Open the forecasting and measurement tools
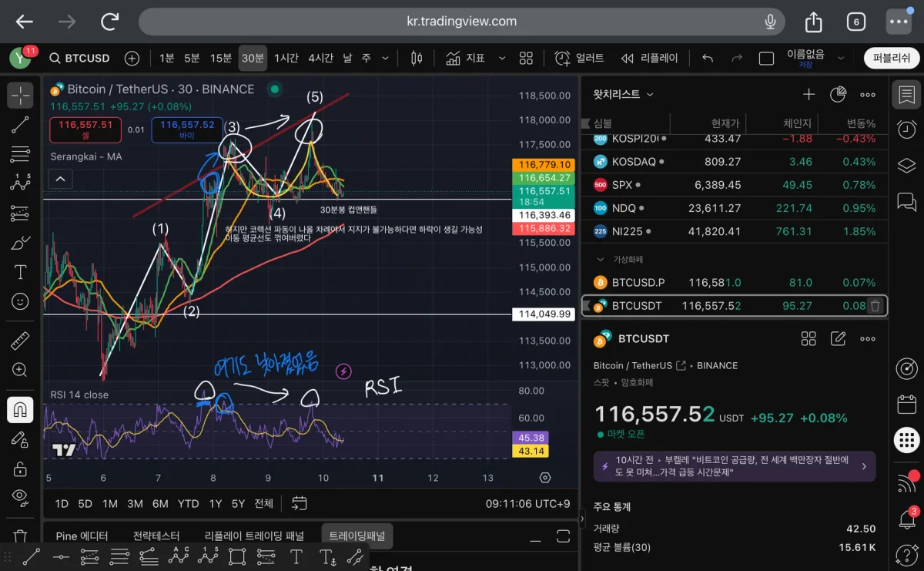The width and height of the screenshot is (924, 571). (x=20, y=213)
